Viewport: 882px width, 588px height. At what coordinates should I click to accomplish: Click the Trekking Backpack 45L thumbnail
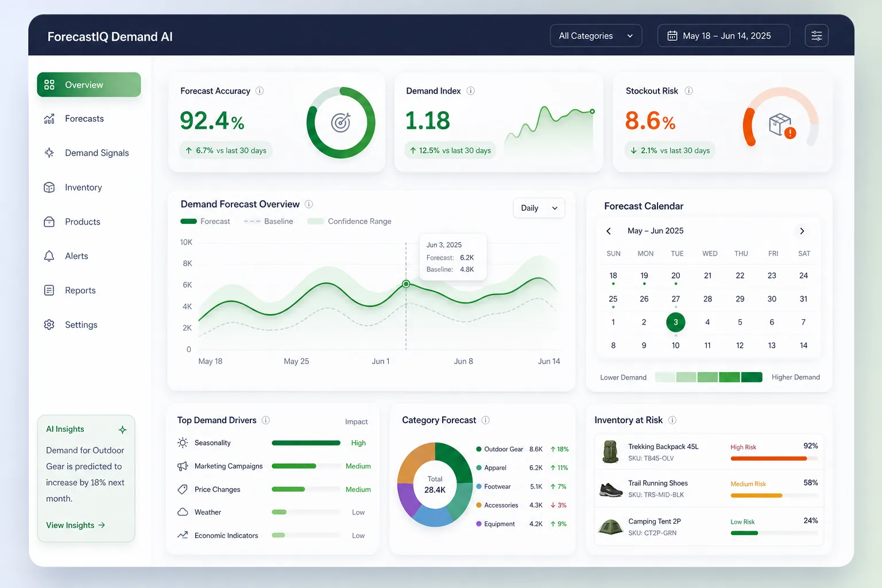coord(610,451)
